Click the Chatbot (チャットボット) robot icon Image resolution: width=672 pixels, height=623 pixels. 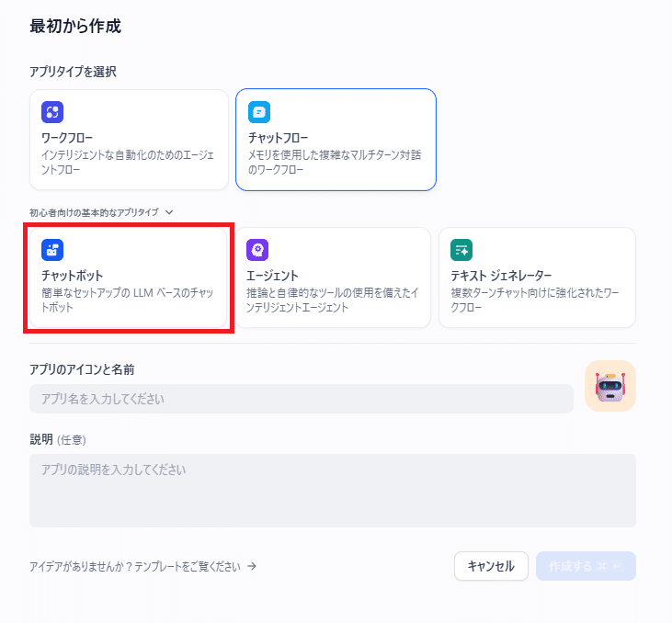(x=52, y=250)
